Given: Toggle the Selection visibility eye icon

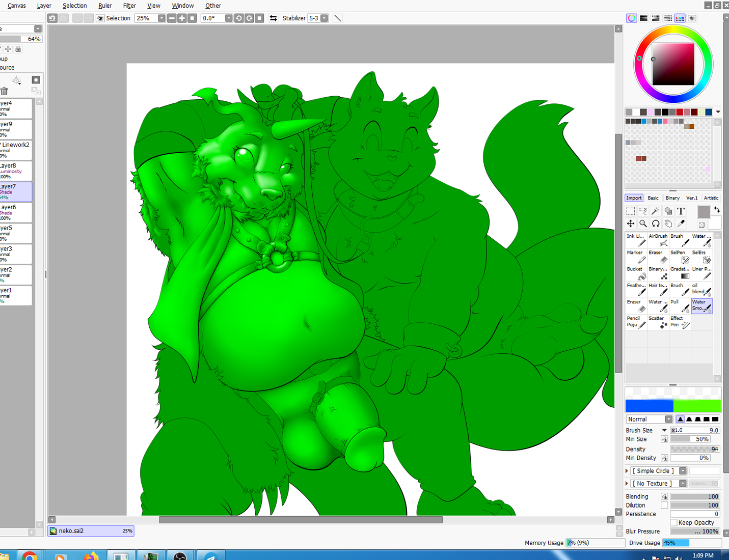Looking at the screenshot, I should (x=100, y=18).
